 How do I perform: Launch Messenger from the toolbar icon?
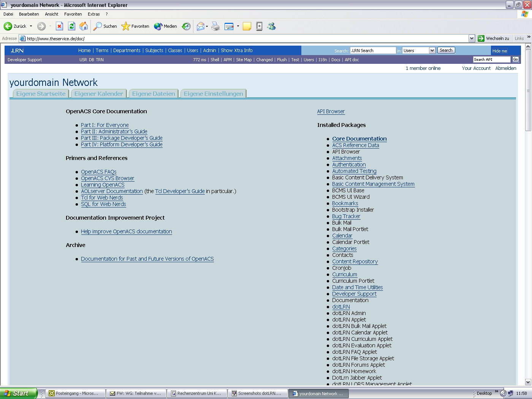(x=271, y=26)
